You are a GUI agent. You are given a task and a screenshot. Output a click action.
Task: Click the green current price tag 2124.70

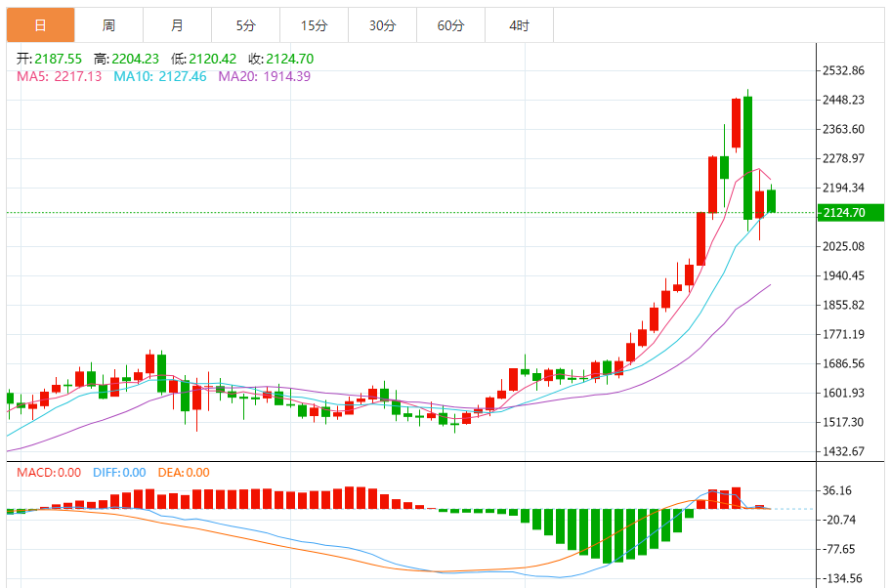(x=852, y=213)
